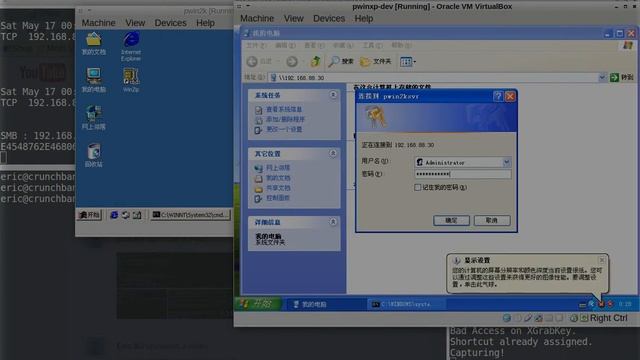Collapse the Other Places side panel
The width and height of the screenshot is (640, 360).
point(333,153)
